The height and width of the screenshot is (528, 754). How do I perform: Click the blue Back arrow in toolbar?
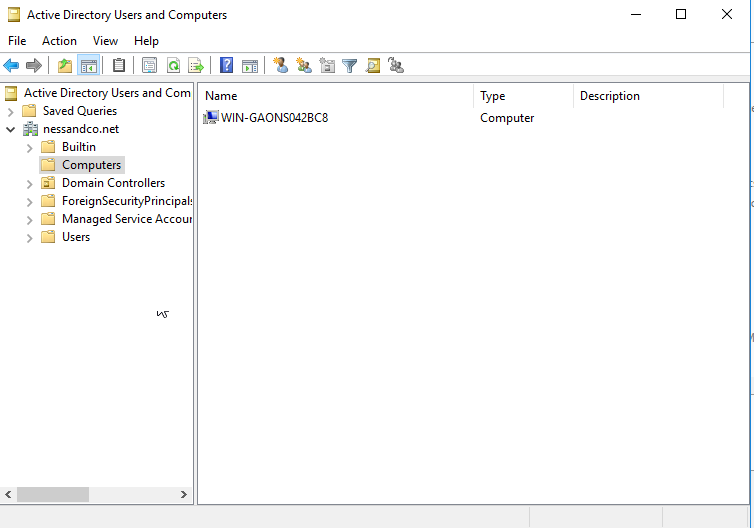point(11,65)
